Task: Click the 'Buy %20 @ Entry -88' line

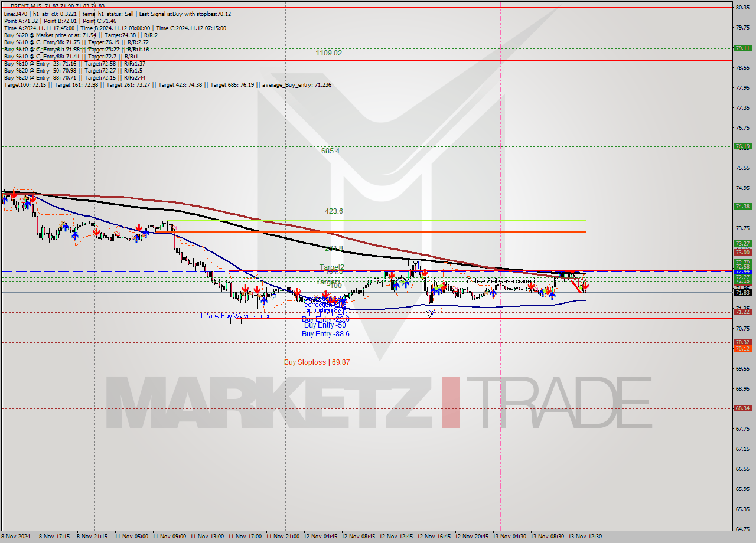Action: [74, 77]
